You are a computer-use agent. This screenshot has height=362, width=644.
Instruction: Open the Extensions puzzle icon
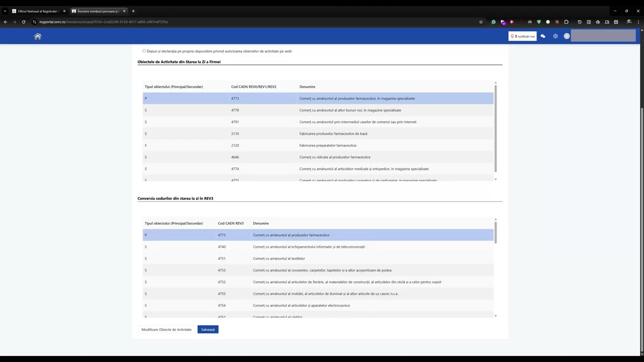point(566,22)
